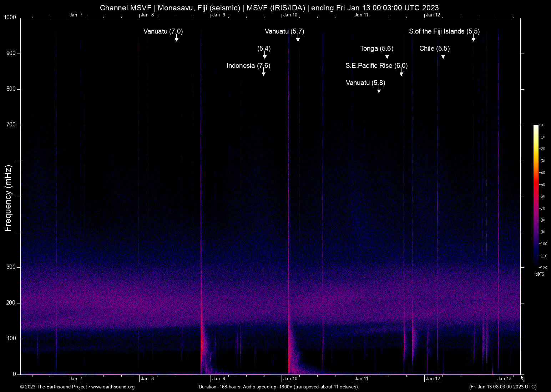551x392 pixels.
Task: Select the Vanuatu (7.0) earthquake marker arrow
Action: coord(176,39)
